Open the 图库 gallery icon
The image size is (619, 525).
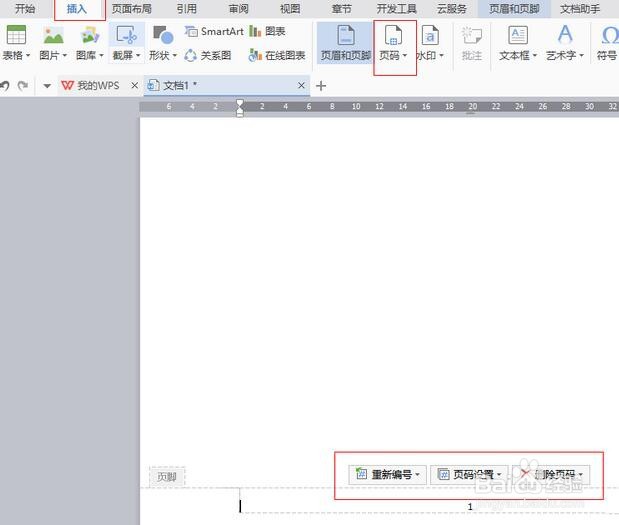pos(90,35)
